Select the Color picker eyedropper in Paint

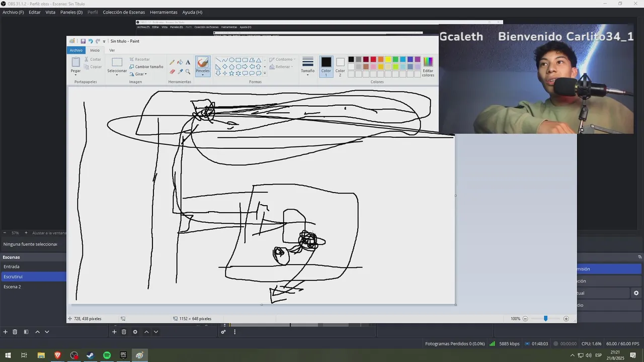[180, 71]
